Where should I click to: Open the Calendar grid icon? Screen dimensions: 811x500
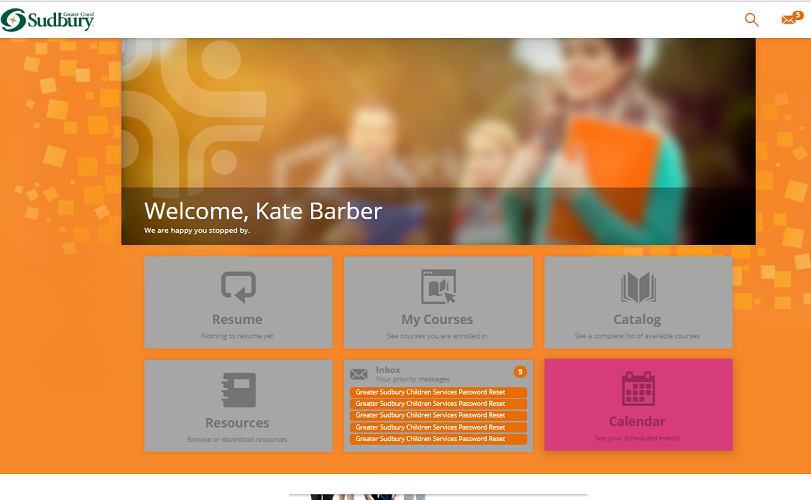point(638,388)
